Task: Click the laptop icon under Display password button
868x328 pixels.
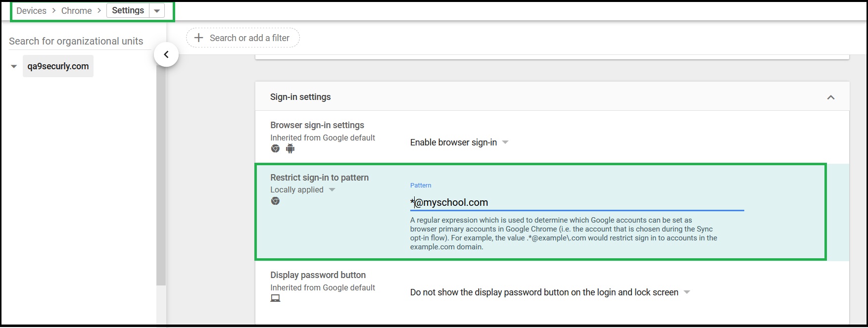Action: coord(276,298)
